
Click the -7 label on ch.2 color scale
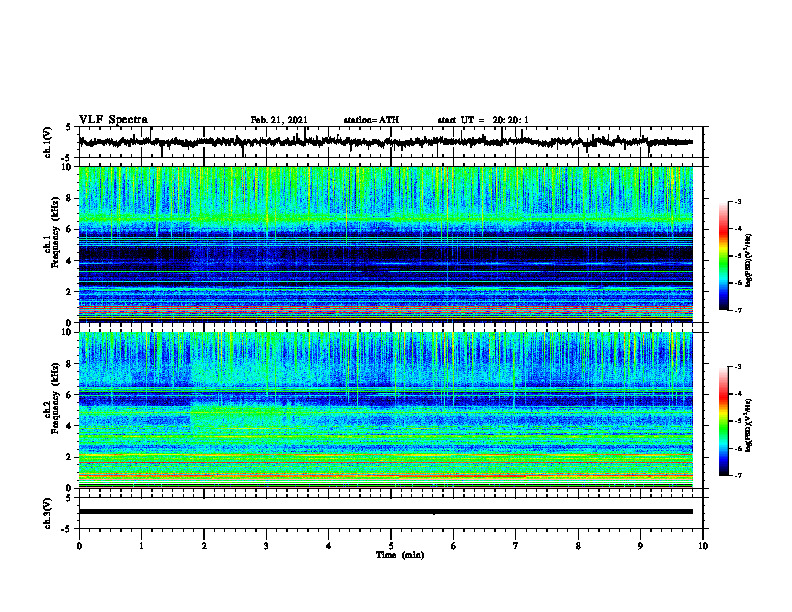(737, 475)
